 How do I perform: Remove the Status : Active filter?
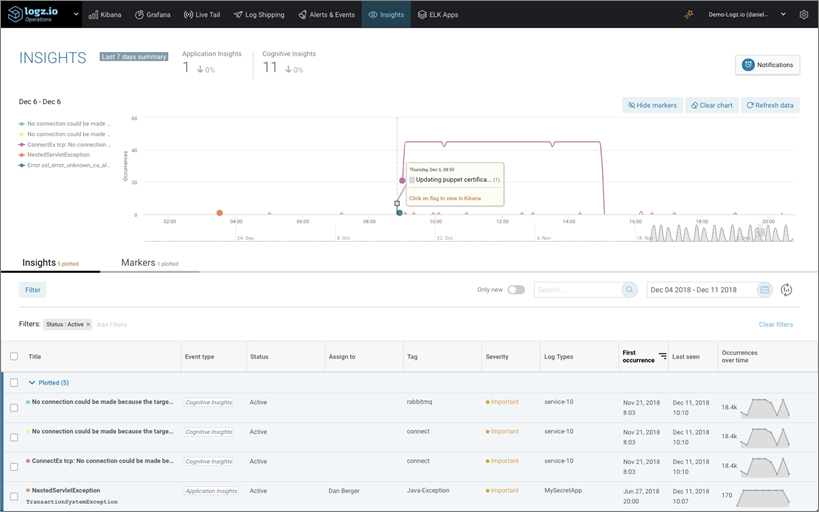point(88,324)
